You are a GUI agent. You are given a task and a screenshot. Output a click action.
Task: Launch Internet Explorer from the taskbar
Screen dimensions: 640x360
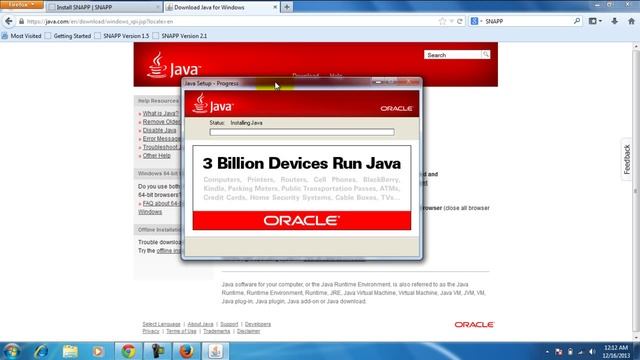pyautogui.click(x=41, y=351)
